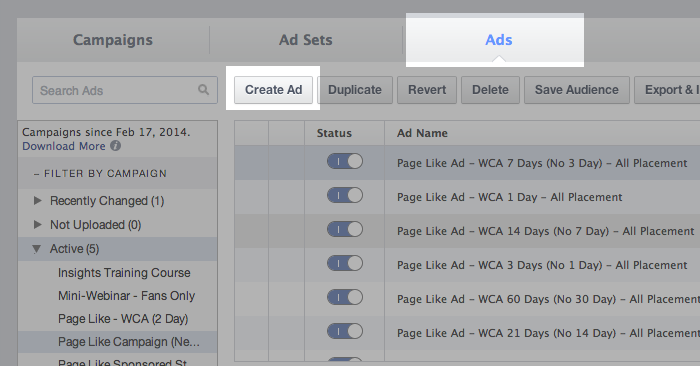The image size is (700, 366).
Task: Click the Delete button
Action: click(490, 90)
